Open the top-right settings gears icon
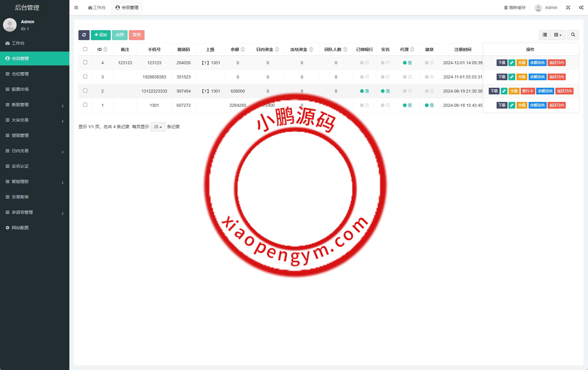Screen dimensions: 588x370 tap(581, 8)
